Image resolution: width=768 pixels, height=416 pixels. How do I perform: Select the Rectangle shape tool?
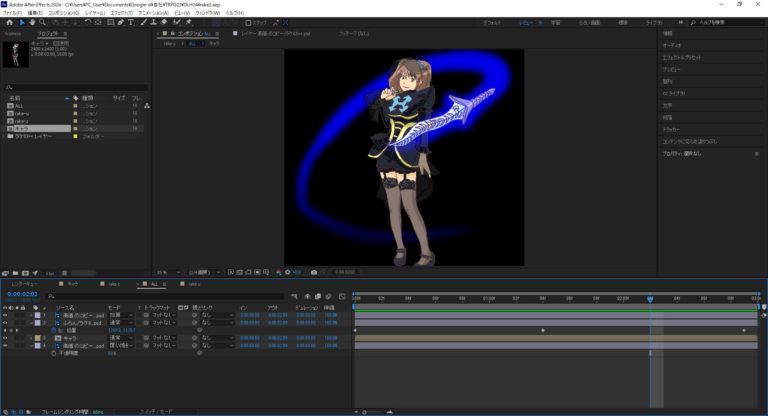tap(111, 23)
